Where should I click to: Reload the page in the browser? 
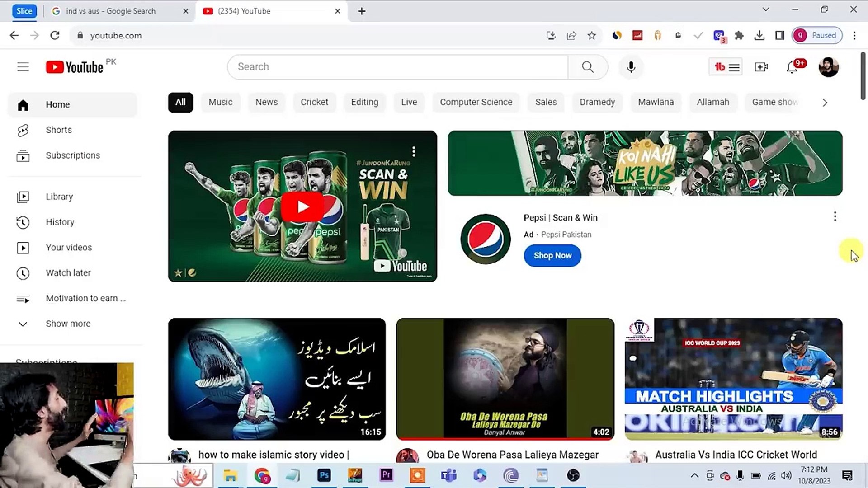55,35
